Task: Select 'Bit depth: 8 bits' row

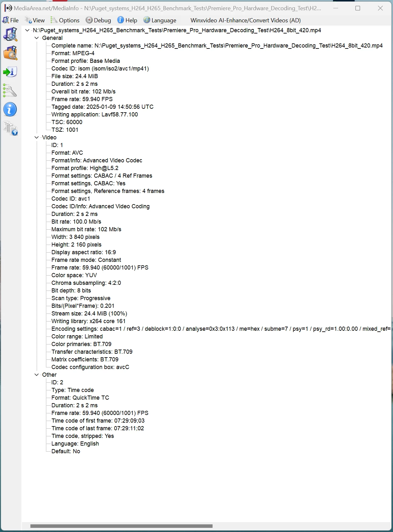Action: (x=71, y=291)
